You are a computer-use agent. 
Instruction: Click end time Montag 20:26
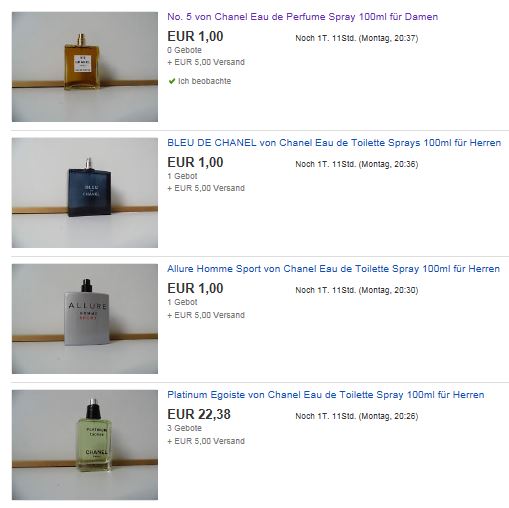click(357, 416)
